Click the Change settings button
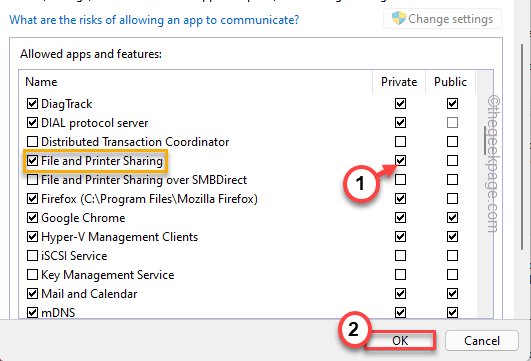Image resolution: width=531 pixels, height=361 pixels. [x=442, y=19]
